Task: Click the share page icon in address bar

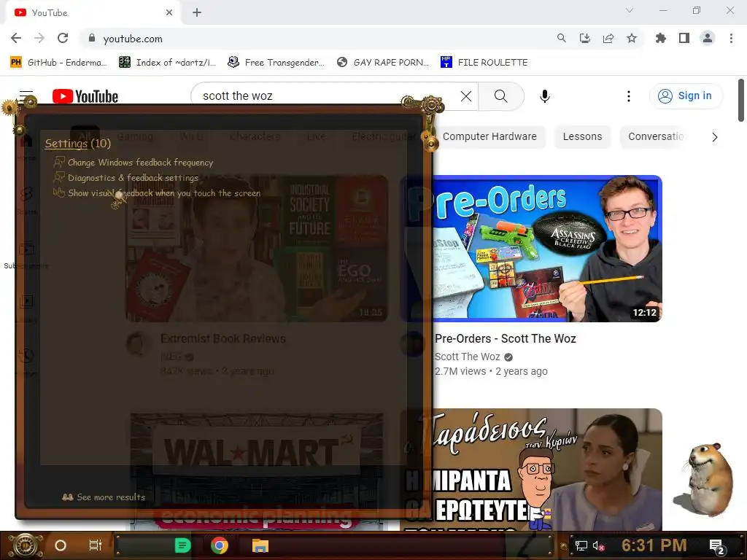Action: pos(608,38)
